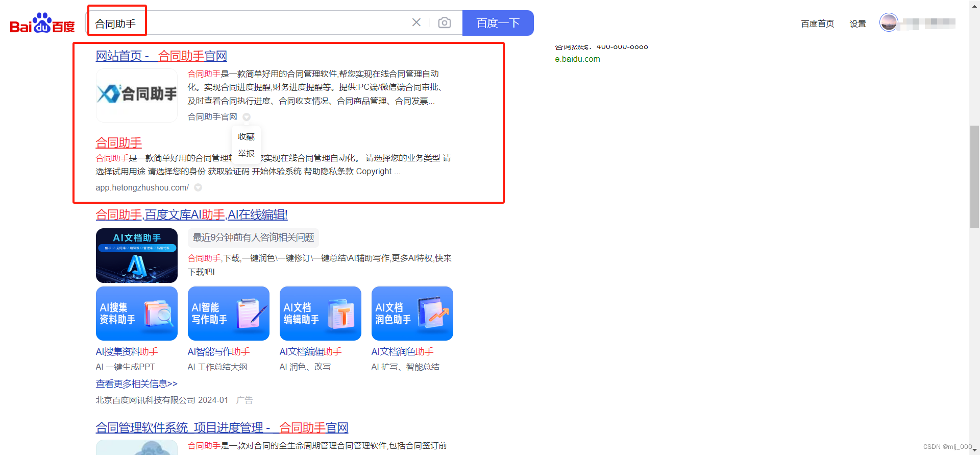Open the 设置 menu
The width and height of the screenshot is (980, 455).
tap(857, 23)
